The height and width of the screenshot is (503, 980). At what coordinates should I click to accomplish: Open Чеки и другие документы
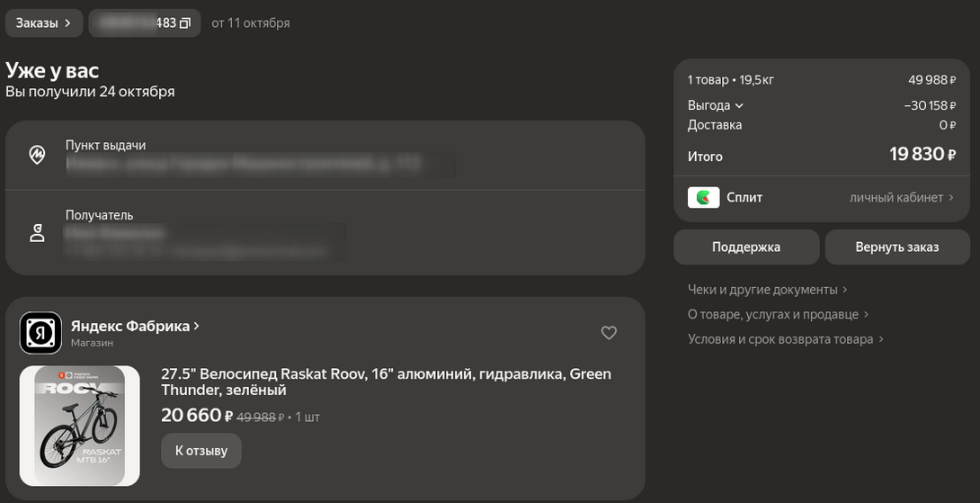(x=768, y=290)
